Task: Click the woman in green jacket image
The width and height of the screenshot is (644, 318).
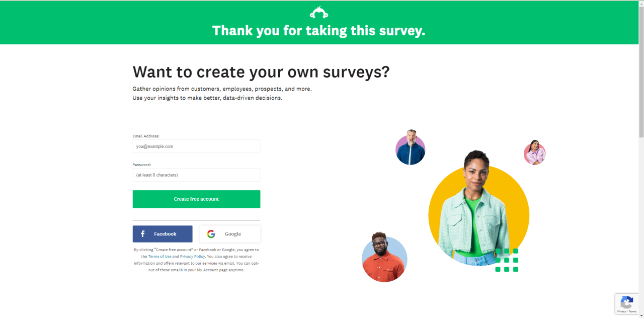Action: tap(473, 211)
